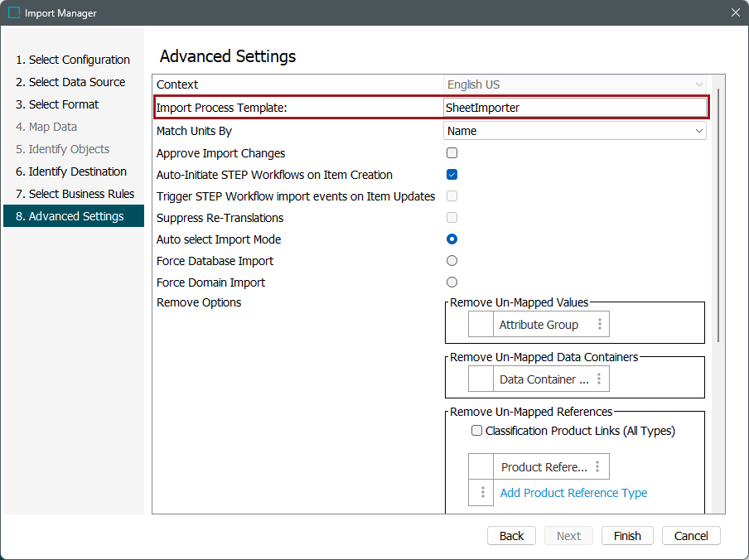The image size is (749, 560).
Task: Choose the Force Domain Import option
Action: point(452,282)
